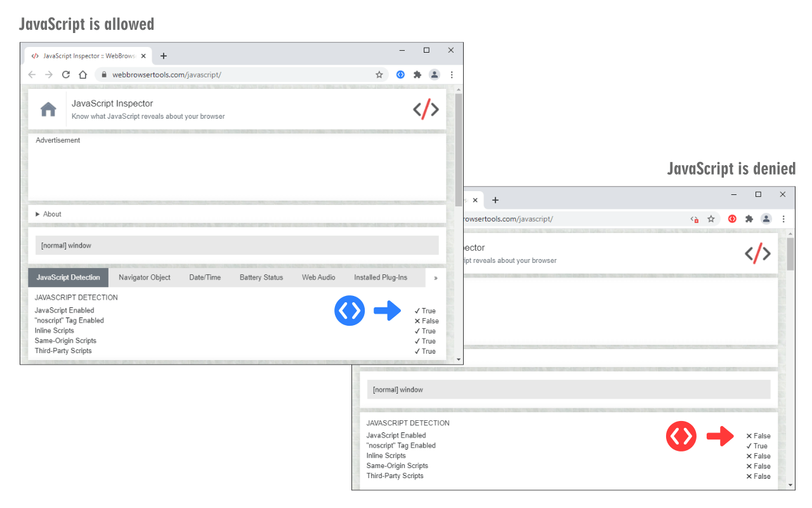Click 'JavaScript Enabled' row in denied window
812x508 pixels.
pyautogui.click(x=568, y=436)
